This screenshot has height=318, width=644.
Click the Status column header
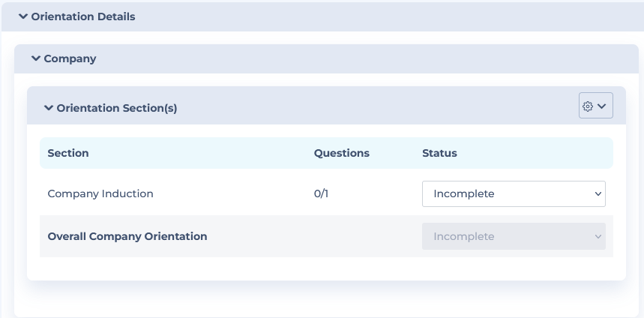(439, 153)
